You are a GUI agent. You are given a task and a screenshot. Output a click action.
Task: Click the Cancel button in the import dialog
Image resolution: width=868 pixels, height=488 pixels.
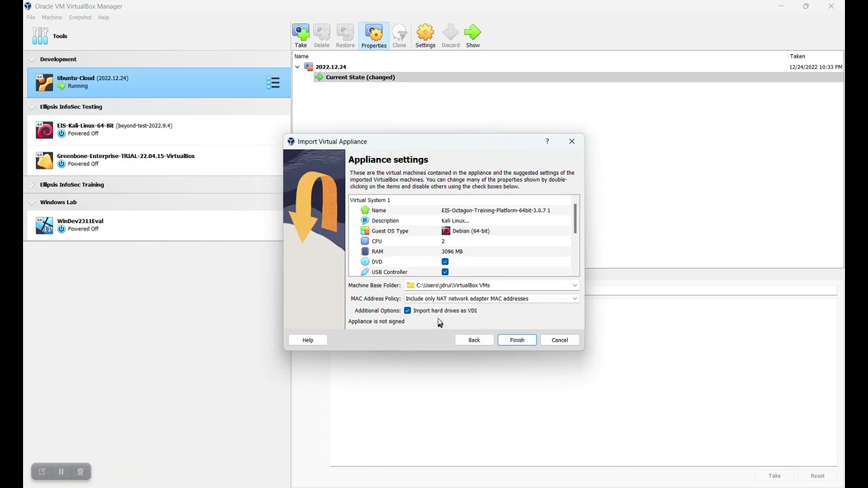click(x=559, y=340)
